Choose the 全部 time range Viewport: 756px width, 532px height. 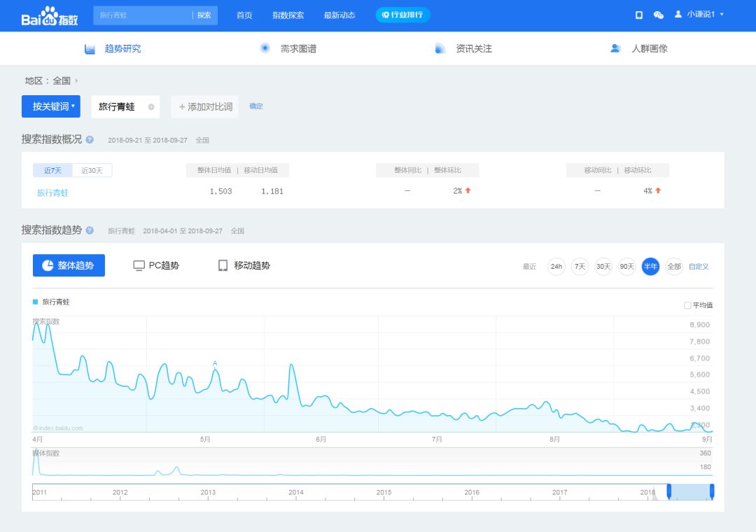coord(674,266)
